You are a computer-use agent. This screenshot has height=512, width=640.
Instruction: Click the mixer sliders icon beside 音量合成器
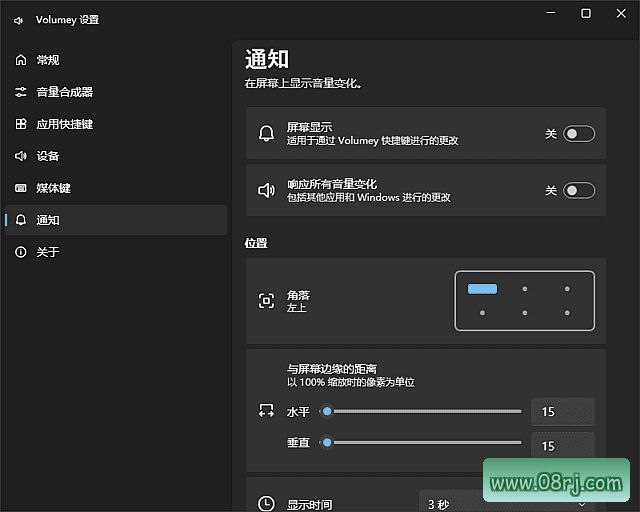point(21,92)
